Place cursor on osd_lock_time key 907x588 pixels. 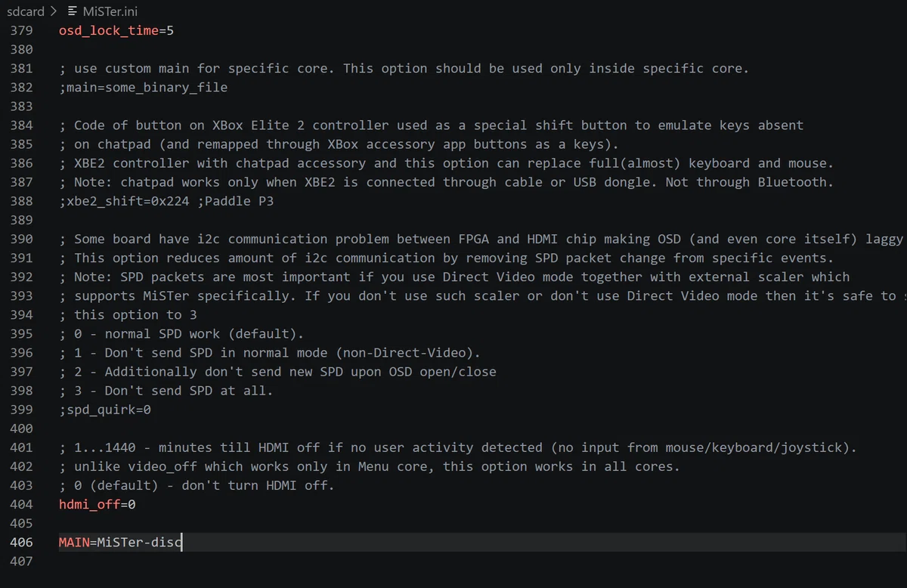click(x=109, y=31)
